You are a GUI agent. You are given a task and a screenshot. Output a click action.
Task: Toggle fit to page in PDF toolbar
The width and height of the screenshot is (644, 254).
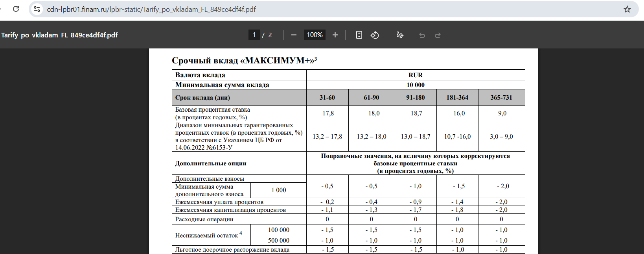coord(359,35)
